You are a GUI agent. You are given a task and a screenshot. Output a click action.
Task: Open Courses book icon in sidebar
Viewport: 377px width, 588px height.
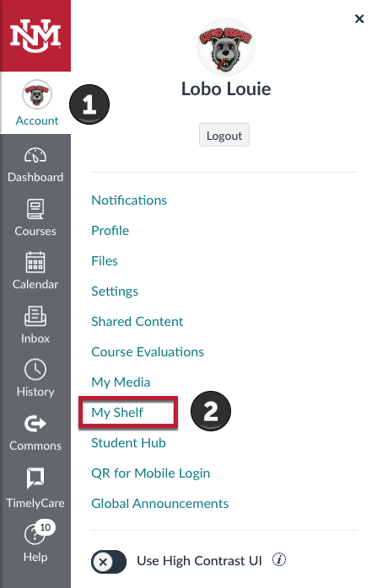click(x=35, y=209)
